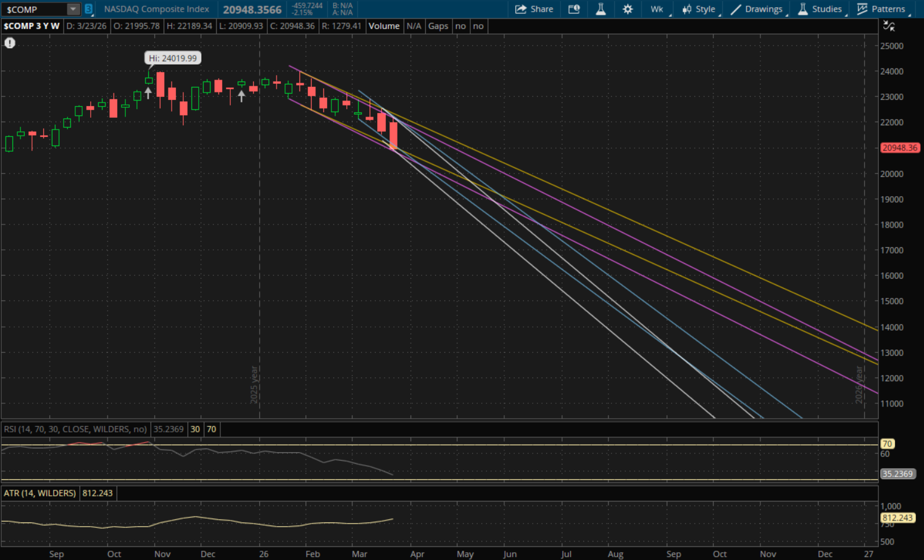Viewport: 924px width, 560px height.
Task: Open Edit Studies flask icon
Action: 600,9
